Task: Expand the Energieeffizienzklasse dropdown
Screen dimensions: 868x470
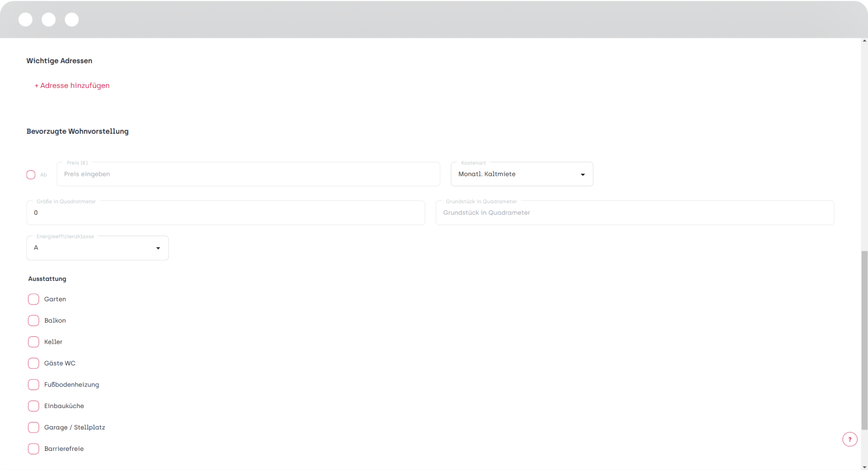Action: coord(98,248)
